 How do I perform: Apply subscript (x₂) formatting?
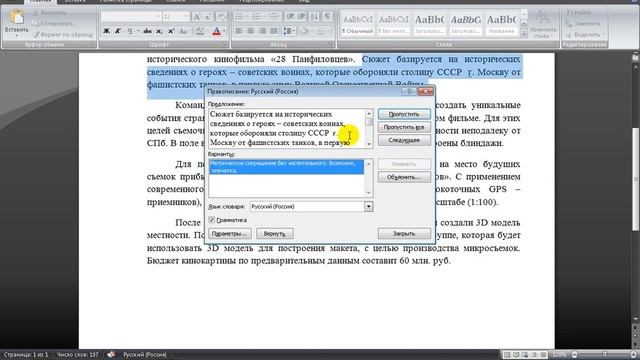pyautogui.click(x=160, y=31)
